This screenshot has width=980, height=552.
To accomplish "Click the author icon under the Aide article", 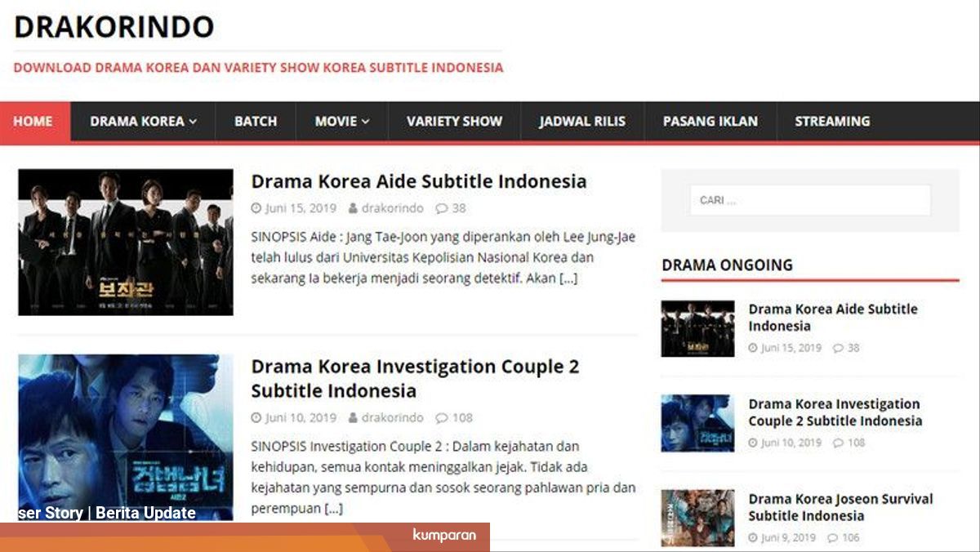I will coord(353,208).
